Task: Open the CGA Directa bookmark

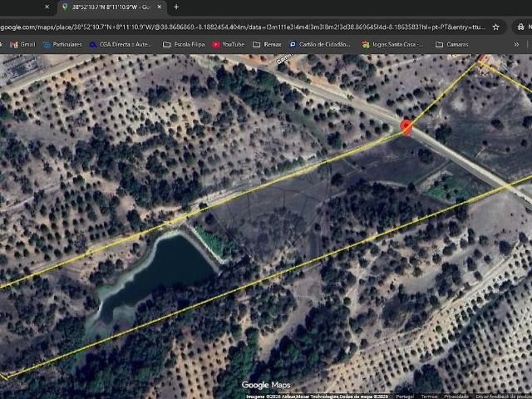Action: coord(121,44)
